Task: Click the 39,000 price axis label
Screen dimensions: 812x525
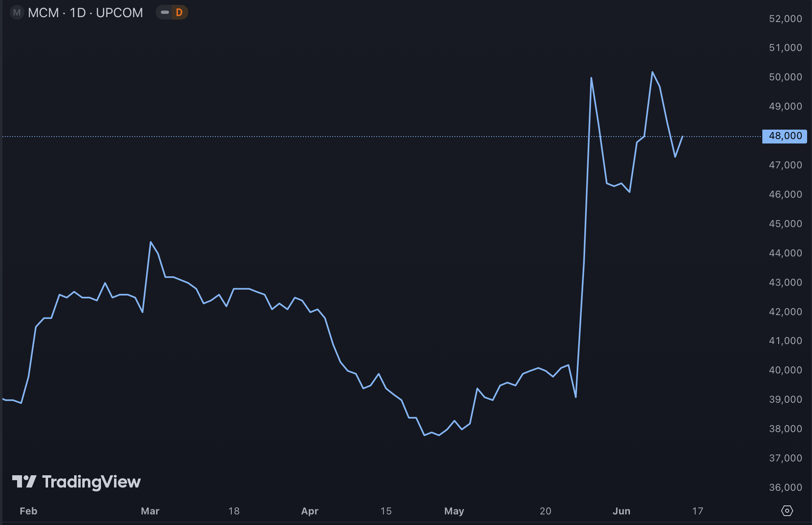Action: 786,399
